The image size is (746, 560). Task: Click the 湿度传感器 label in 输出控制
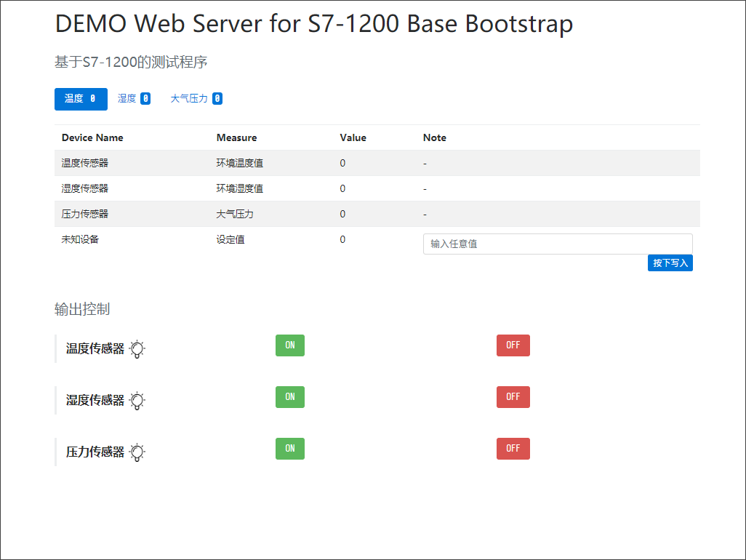coord(95,400)
